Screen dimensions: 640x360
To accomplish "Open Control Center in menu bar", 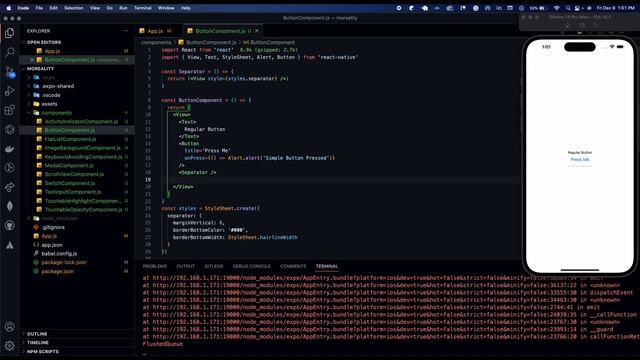I will click(x=578, y=8).
